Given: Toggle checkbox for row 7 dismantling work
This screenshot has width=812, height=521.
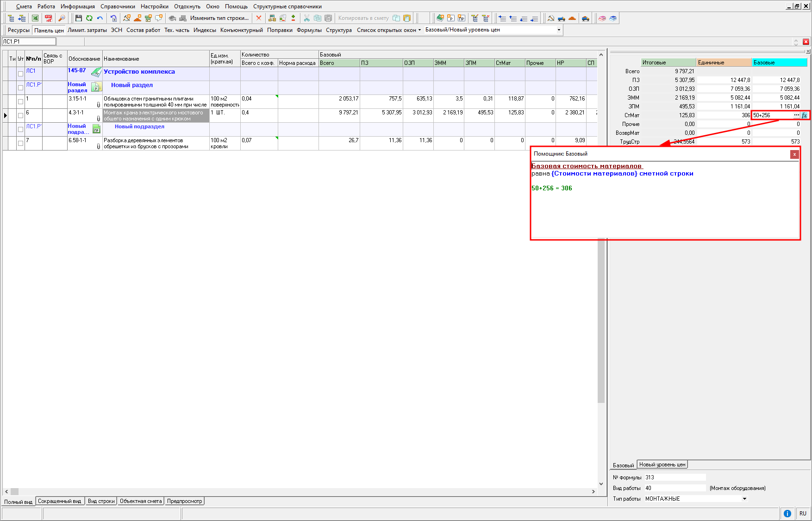Looking at the screenshot, I should 20,143.
